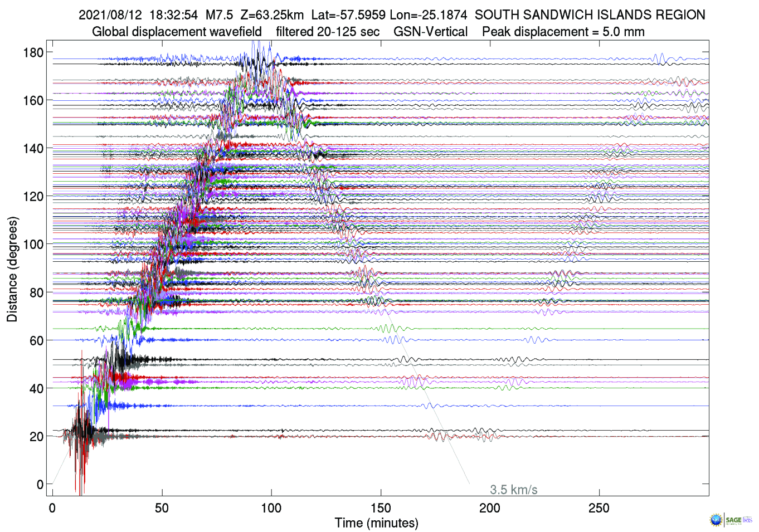Click the 180 tick on distance axis
Viewport: 759px width, 532px height.
coord(33,52)
